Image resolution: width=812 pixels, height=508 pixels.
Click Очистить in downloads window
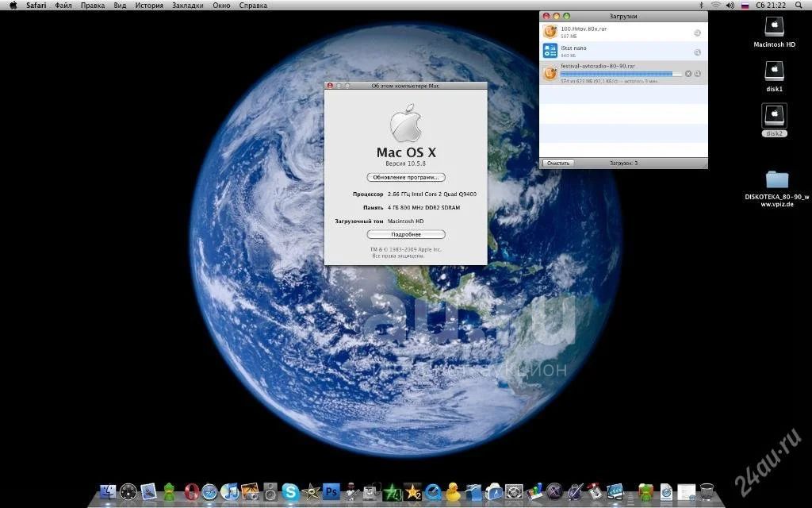[x=558, y=163]
